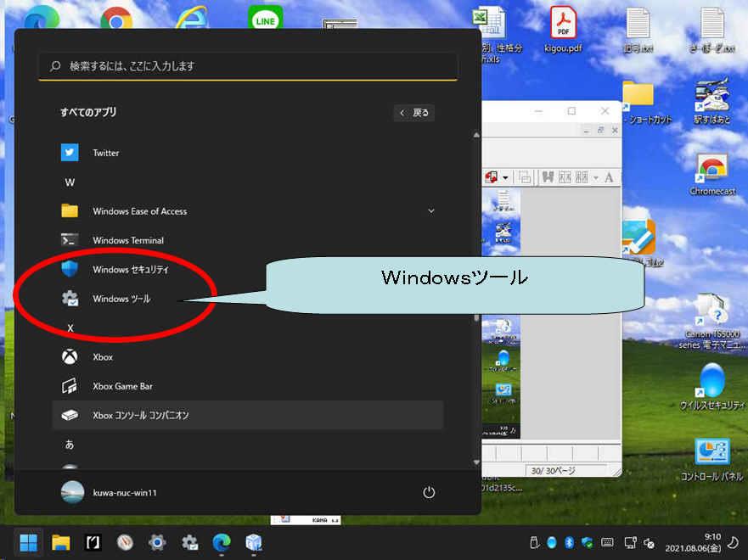Open Windows Tools icon on the taskbar
This screenshot has height=560, width=748.
[x=189, y=542]
